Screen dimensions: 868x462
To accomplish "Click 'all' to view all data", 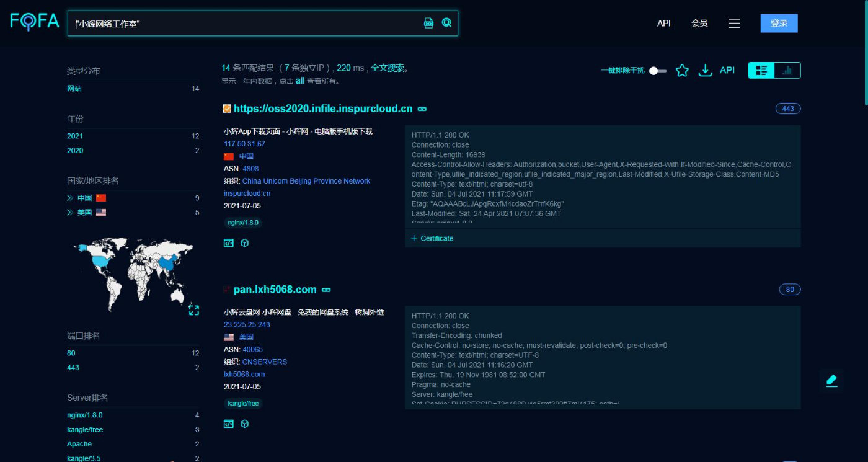I will (300, 81).
